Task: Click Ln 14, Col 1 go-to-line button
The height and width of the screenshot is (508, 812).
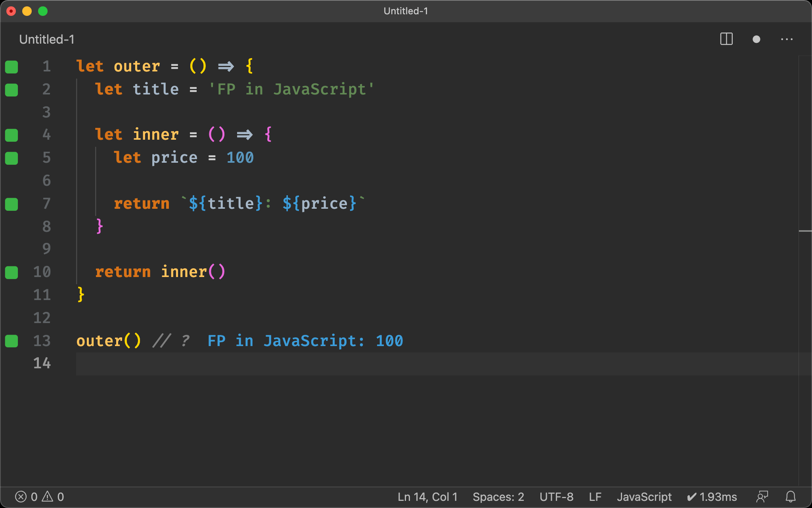Action: click(x=427, y=496)
